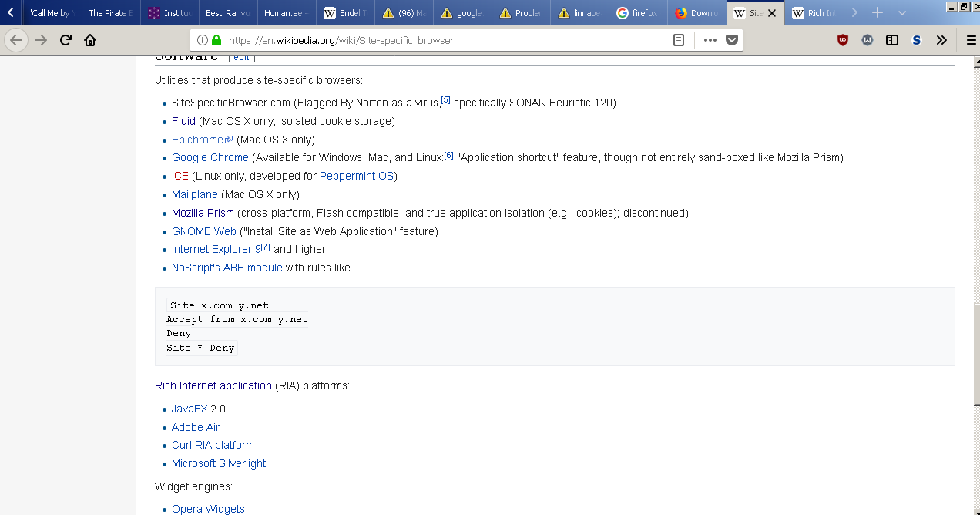Switch to the Endel Wikipedia tab

pos(345,13)
